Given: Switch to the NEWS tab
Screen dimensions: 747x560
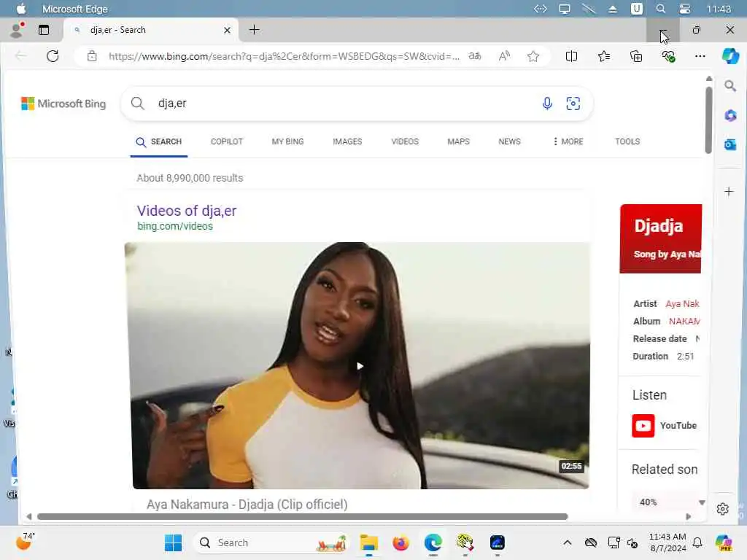Looking at the screenshot, I should 509,141.
